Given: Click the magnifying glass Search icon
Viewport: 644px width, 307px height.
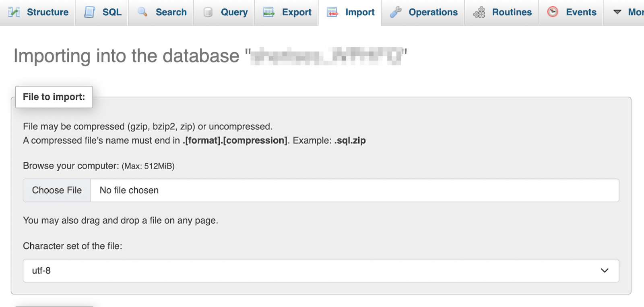Looking at the screenshot, I should click(x=142, y=12).
